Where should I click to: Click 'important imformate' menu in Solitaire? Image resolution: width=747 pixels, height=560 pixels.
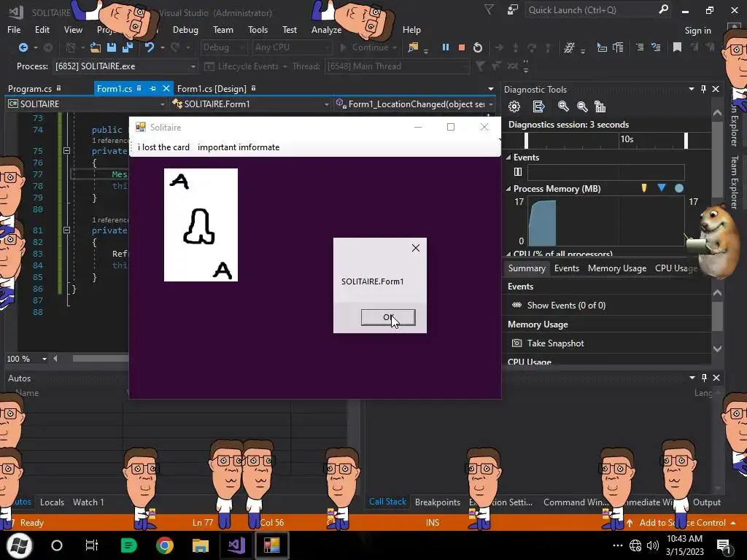[239, 147]
